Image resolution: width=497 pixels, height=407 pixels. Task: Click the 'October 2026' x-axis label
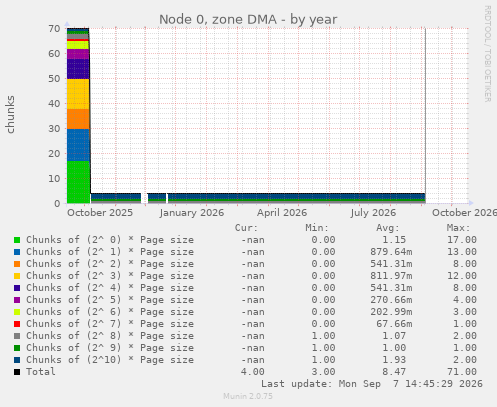coord(464,213)
